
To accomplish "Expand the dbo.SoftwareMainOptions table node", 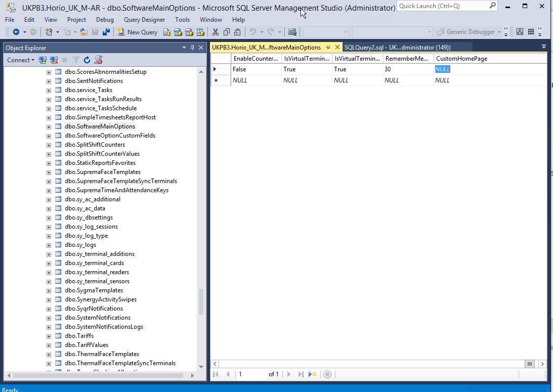I will 49,127.
